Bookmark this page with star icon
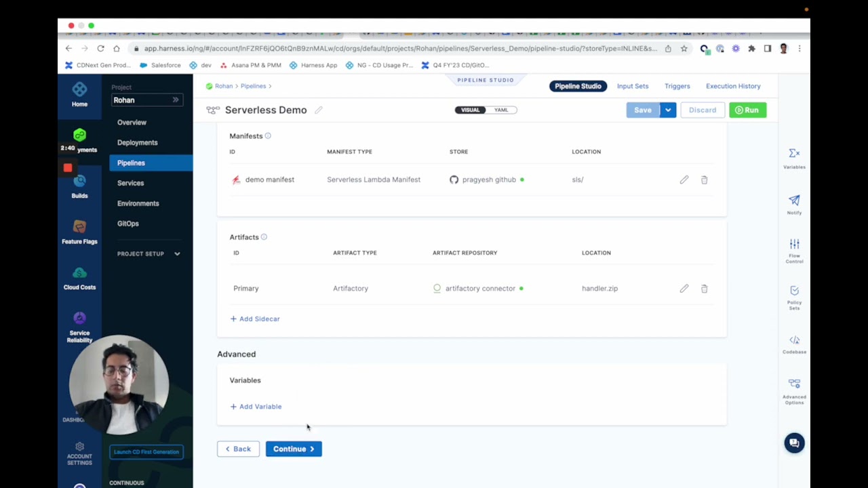This screenshot has width=868, height=488. click(x=684, y=48)
